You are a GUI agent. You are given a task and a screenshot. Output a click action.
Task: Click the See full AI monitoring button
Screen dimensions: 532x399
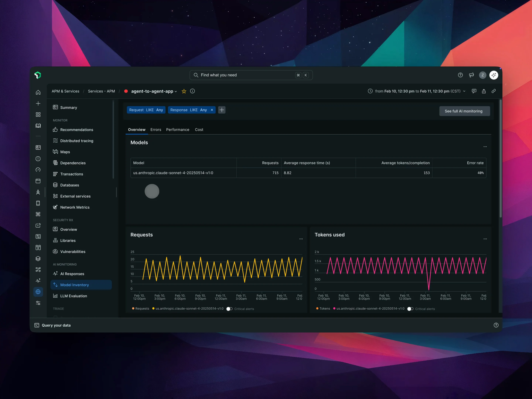464,111
